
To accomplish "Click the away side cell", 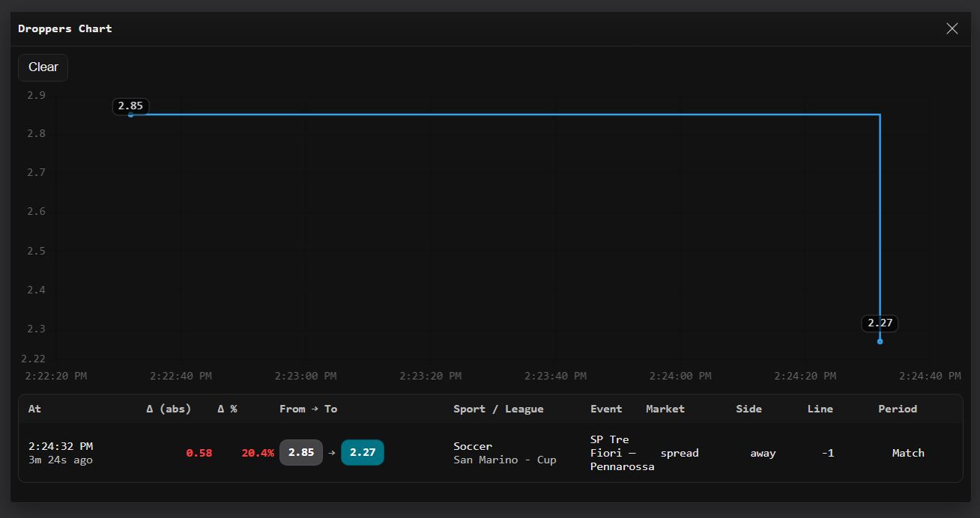I will 763,453.
